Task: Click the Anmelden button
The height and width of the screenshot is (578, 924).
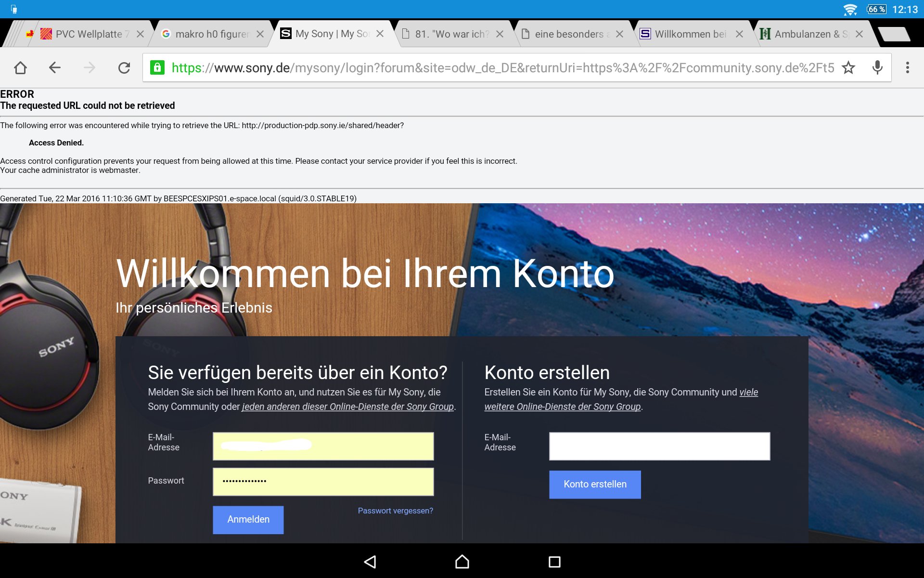Action: pos(248,520)
